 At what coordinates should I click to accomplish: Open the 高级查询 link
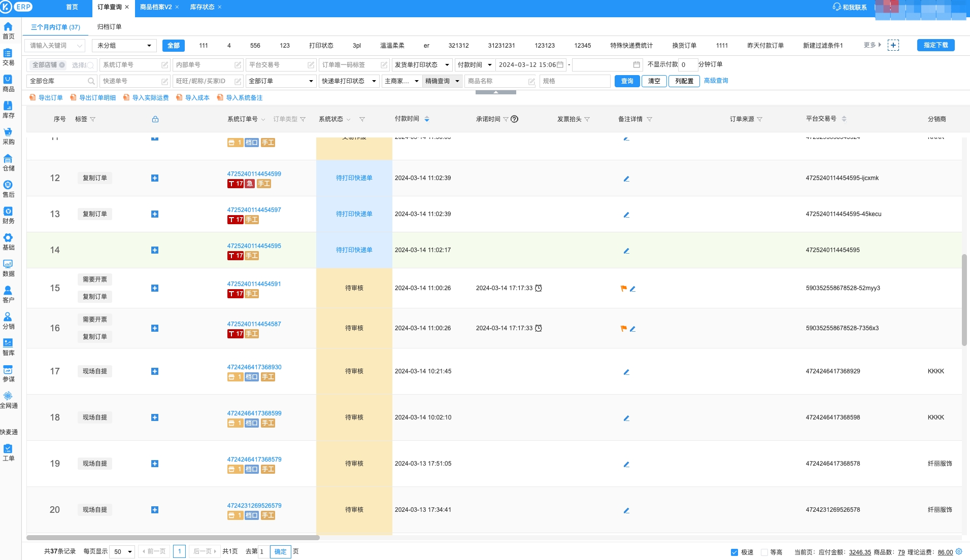716,81
